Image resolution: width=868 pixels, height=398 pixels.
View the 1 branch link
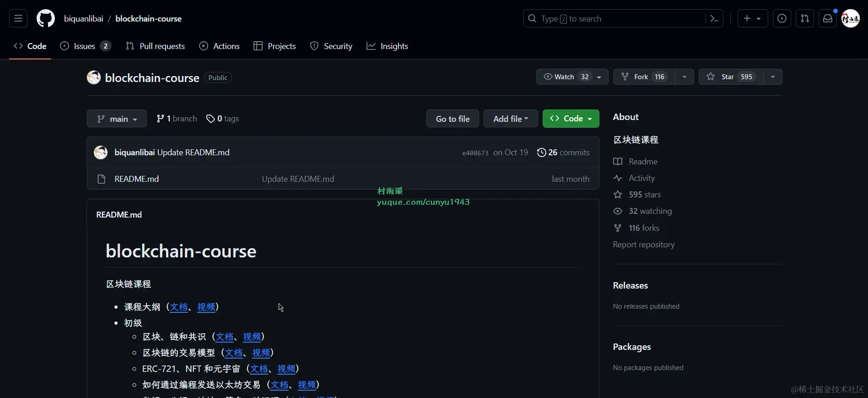click(177, 119)
